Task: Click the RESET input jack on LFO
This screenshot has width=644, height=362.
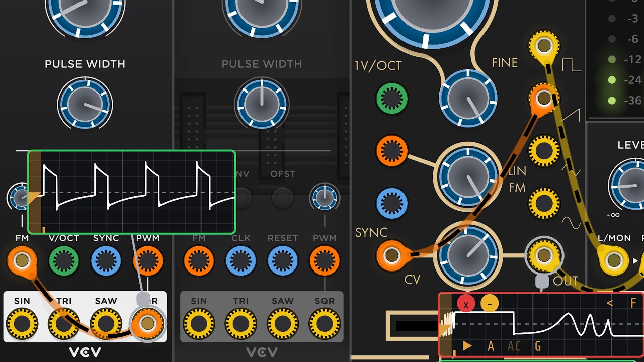Action: [283, 261]
